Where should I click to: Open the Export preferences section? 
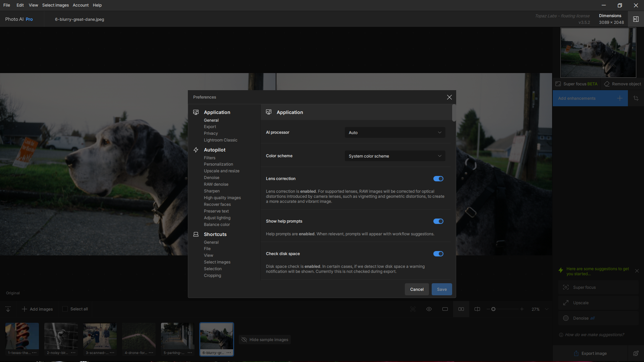[210, 127]
